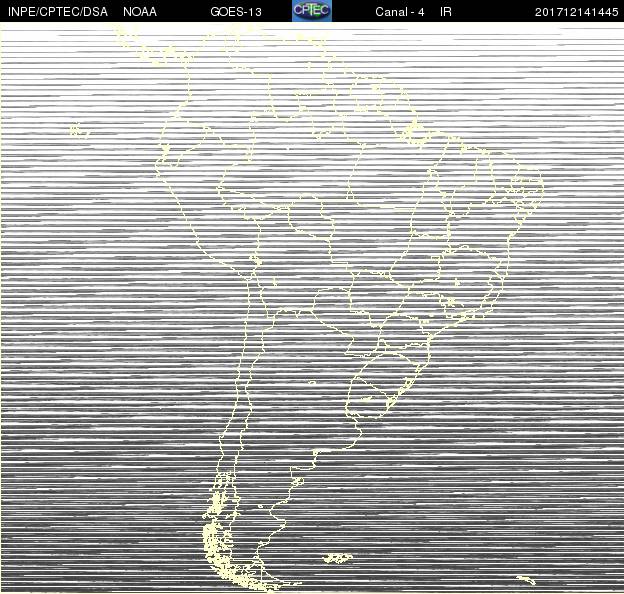624x594 pixels.
Task: Click the South Georgia island outline
Action: click(x=524, y=578)
